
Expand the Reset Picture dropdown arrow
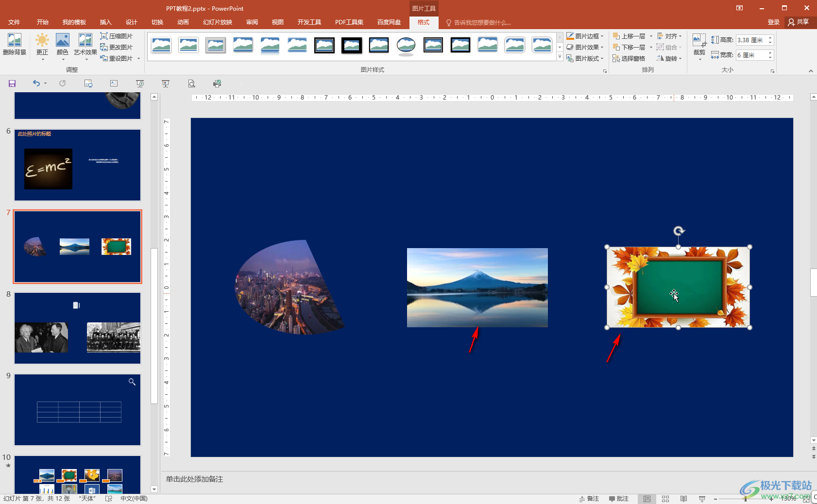tap(139, 58)
